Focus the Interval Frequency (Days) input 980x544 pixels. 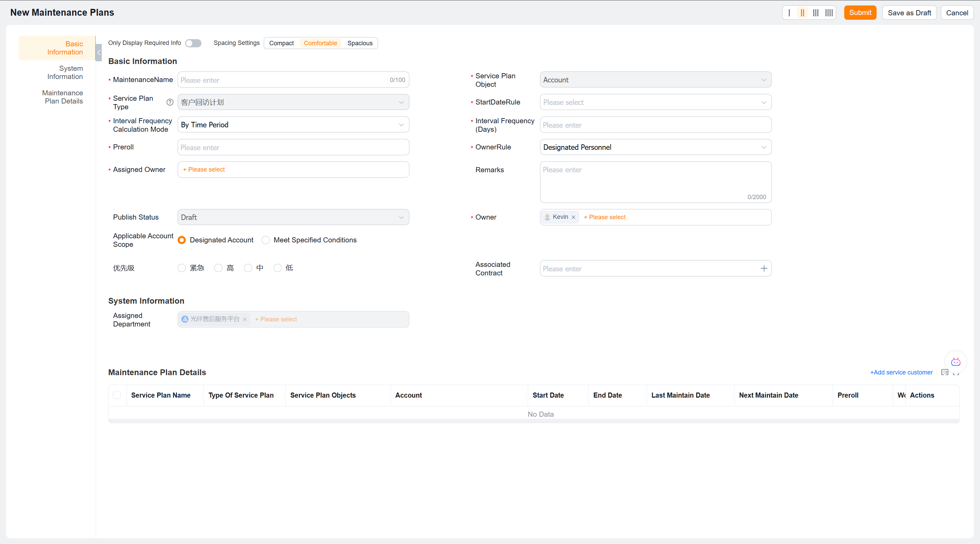tap(655, 125)
